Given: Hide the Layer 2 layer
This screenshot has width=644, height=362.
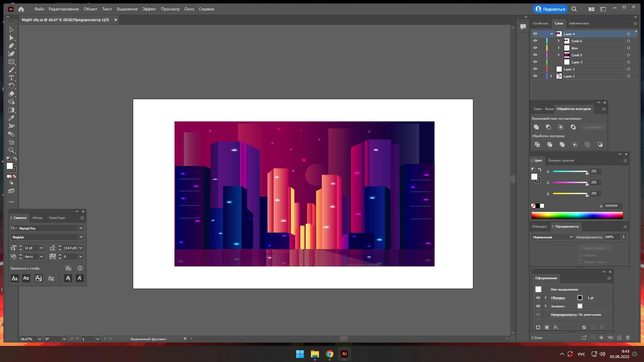Looking at the screenshot, I should point(535,69).
